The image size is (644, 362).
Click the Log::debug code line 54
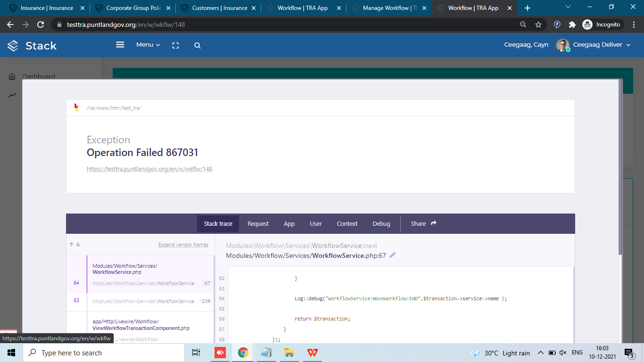(x=400, y=298)
